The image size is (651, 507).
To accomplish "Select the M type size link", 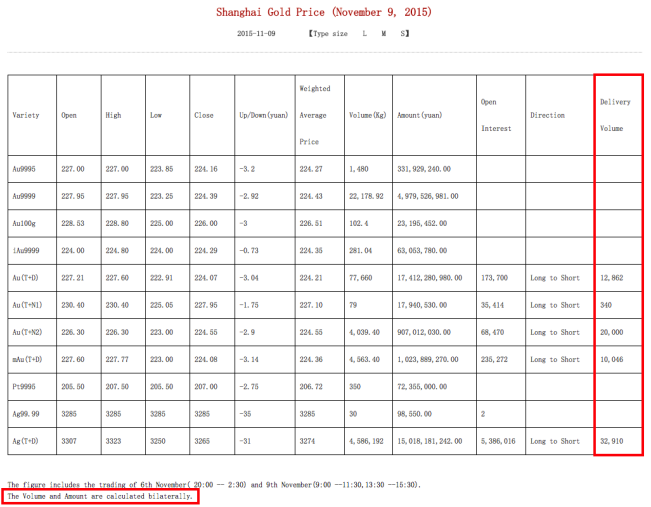I will pyautogui.click(x=384, y=34).
